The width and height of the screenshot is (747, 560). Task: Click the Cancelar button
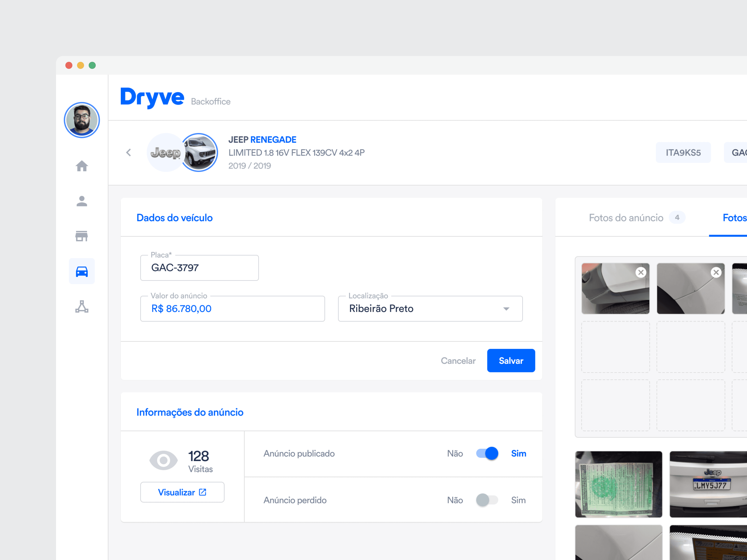click(458, 361)
